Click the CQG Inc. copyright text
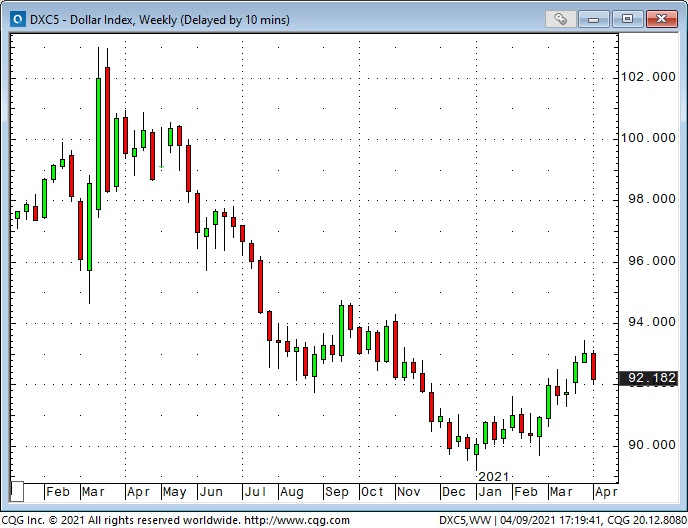 (121, 521)
